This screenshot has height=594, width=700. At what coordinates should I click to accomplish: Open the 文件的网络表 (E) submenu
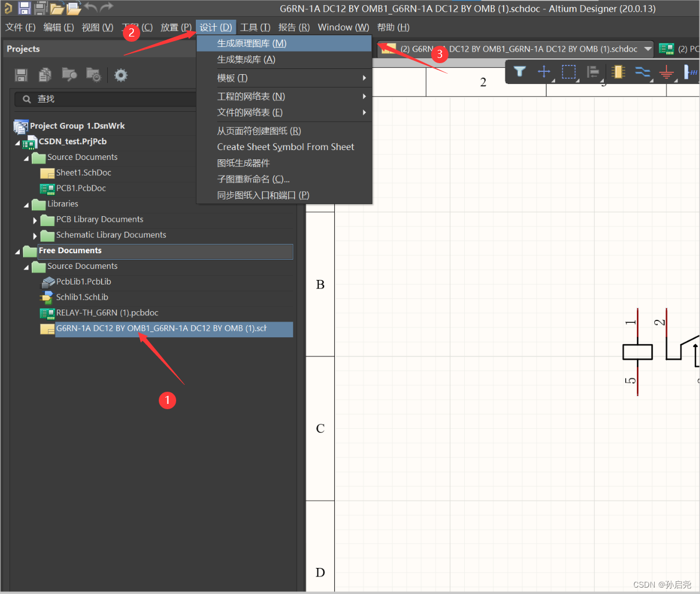pos(284,112)
